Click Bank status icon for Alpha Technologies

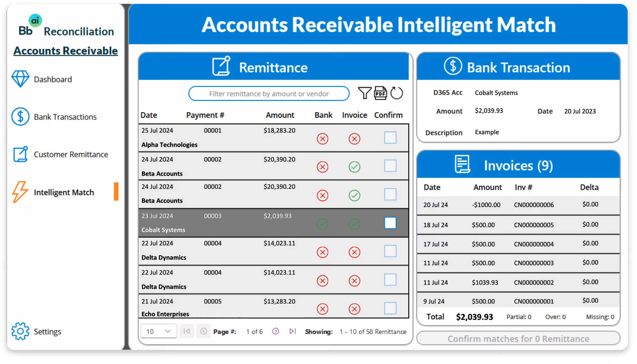(322, 139)
